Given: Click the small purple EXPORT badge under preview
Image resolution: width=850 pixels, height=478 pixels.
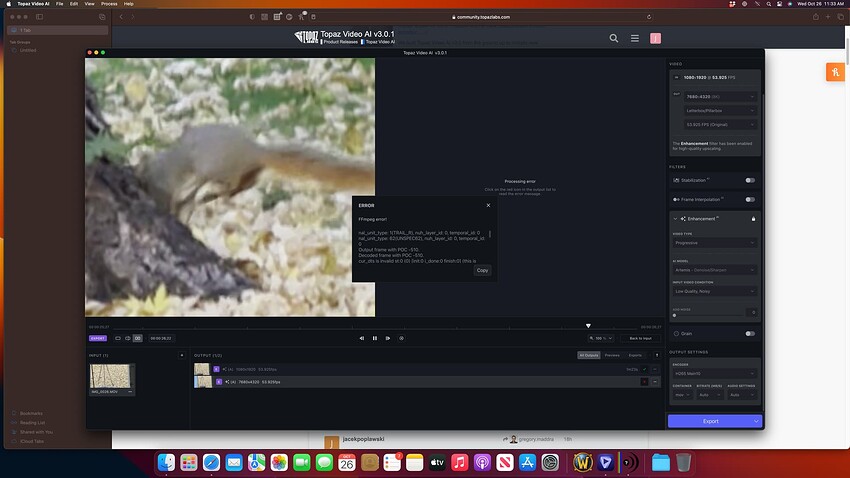Looking at the screenshot, I should click(98, 338).
